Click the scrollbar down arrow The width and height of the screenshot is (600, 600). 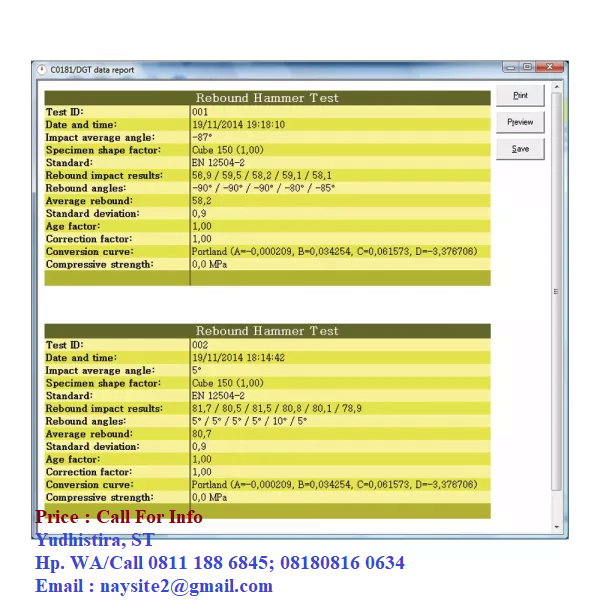point(557,527)
